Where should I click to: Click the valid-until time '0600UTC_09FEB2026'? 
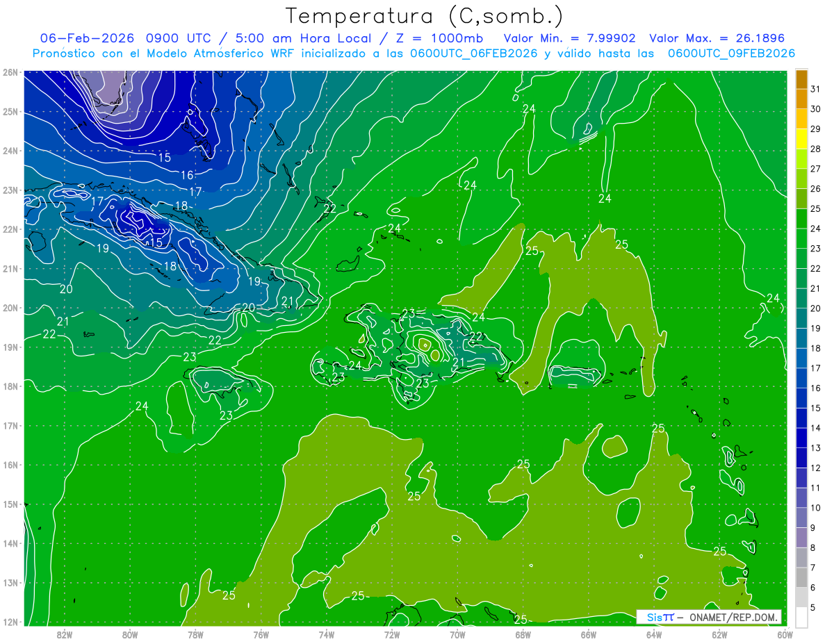731,53
